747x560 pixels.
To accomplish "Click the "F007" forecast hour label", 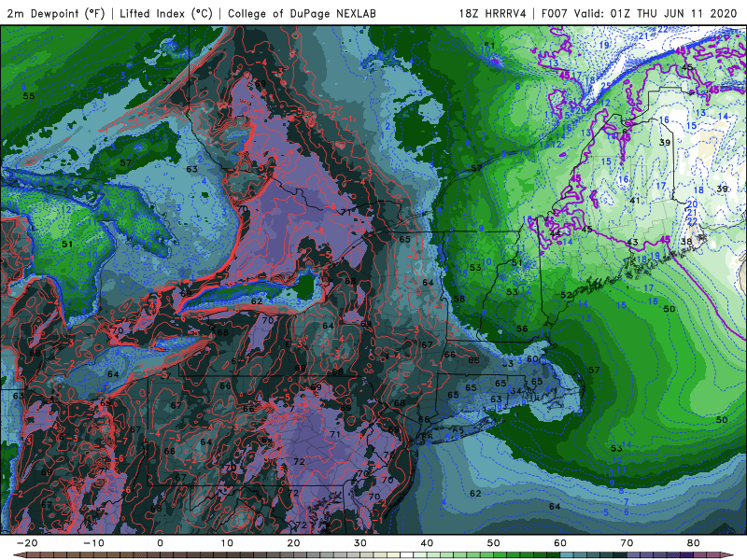I will (x=556, y=13).
